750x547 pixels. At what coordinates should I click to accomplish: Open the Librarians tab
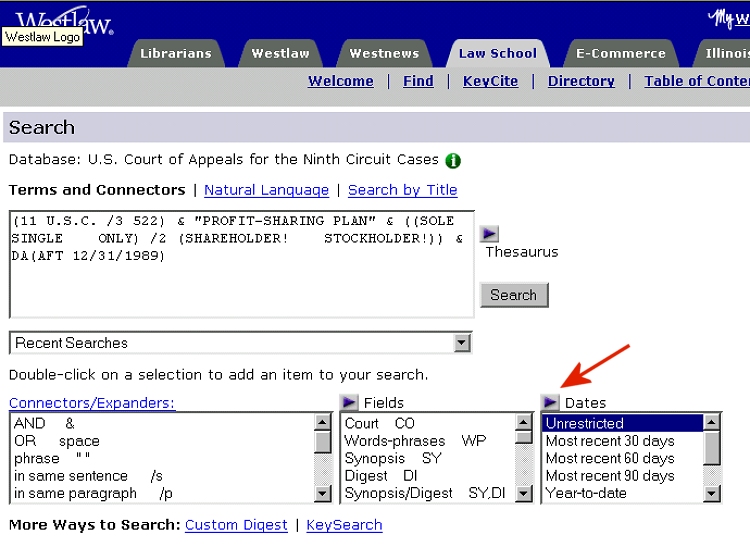(176, 53)
